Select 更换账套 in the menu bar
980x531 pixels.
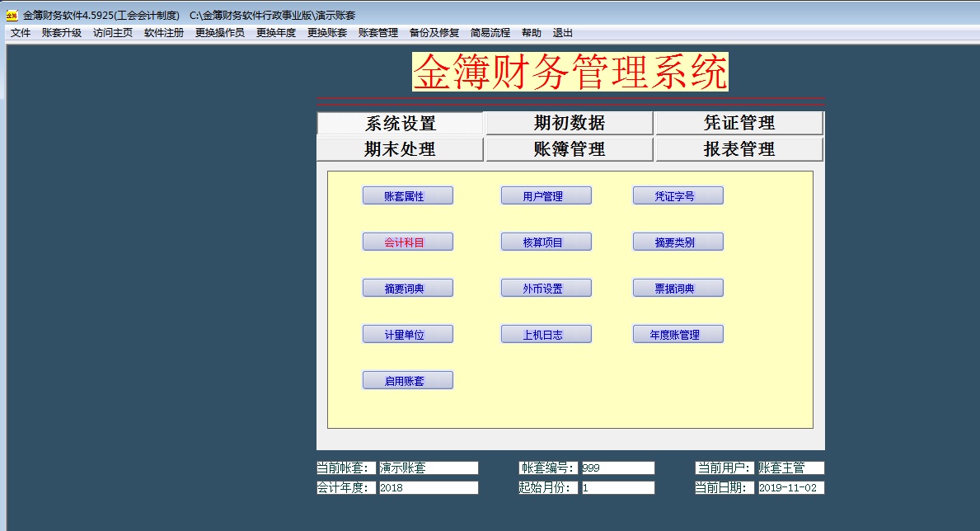(x=327, y=33)
